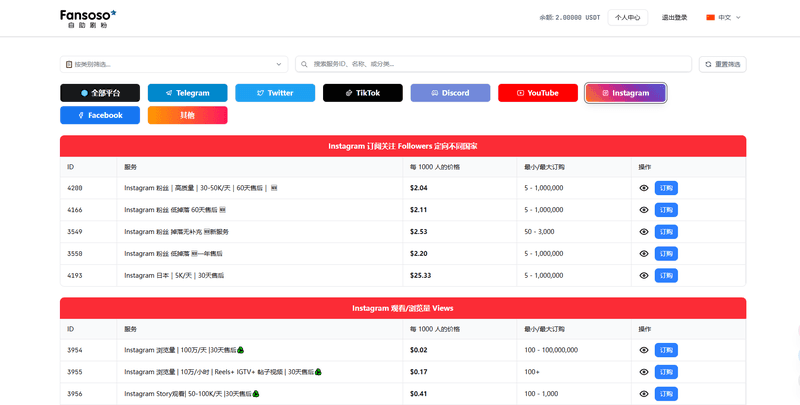Click the Fansoso logo
The width and height of the screenshot is (800, 405).
tap(88, 18)
